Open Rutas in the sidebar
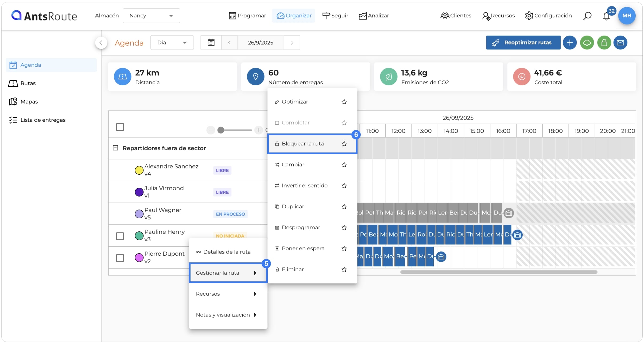Screen dimensions: 644x344 (x=51, y=83)
